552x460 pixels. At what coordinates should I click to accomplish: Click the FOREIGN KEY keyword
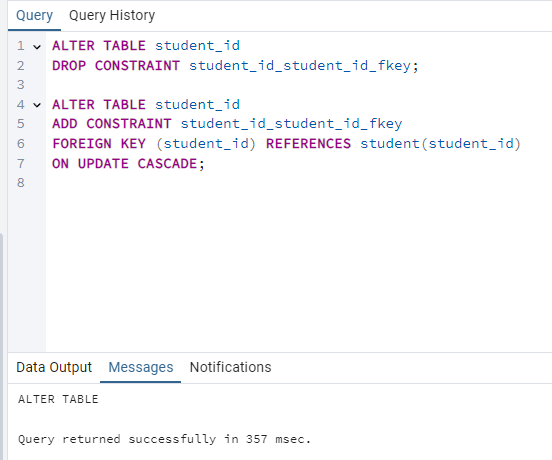tap(99, 144)
